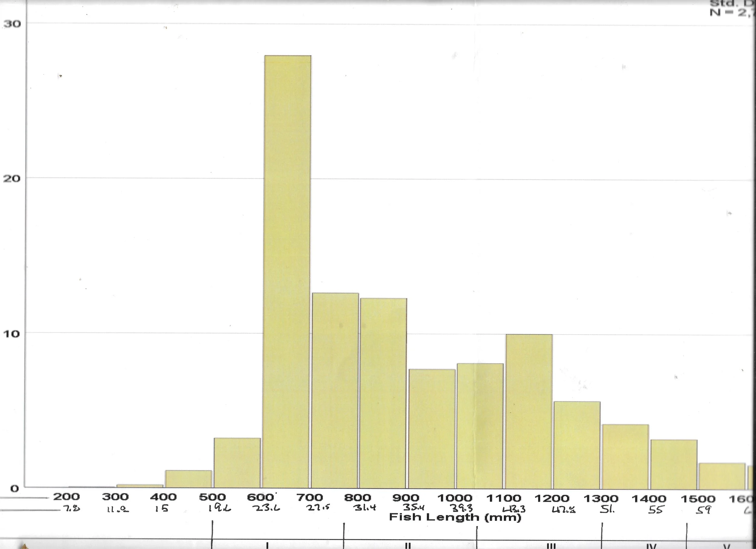
Task: Click the y-axis label 30
Action: click(12, 24)
